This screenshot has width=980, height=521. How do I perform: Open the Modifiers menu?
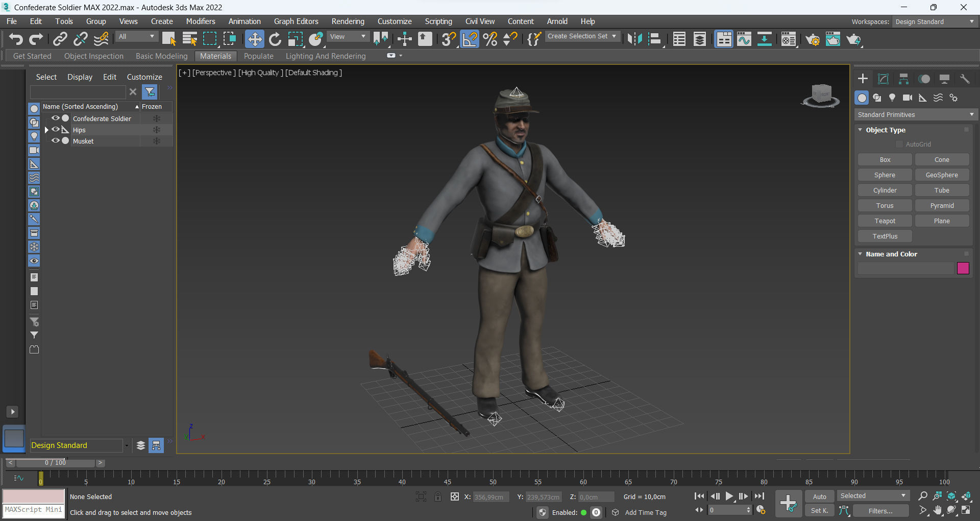tap(201, 21)
